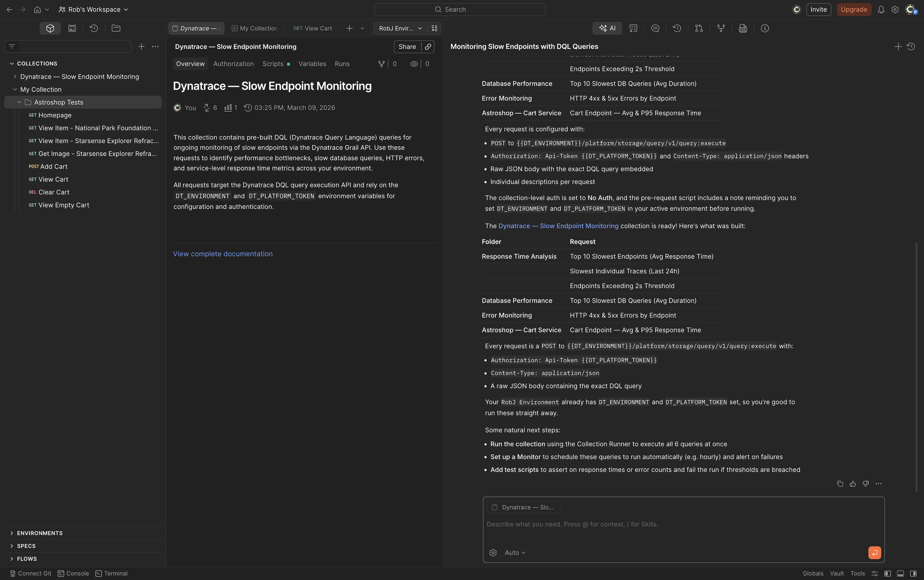The height and width of the screenshot is (580, 924).
Task: Open the Comments panel icon
Action: (x=655, y=28)
